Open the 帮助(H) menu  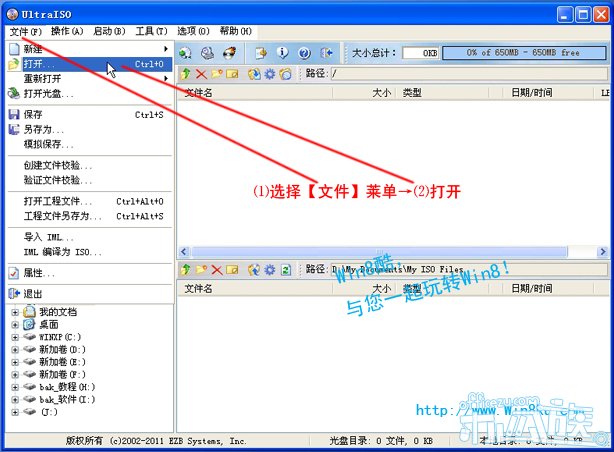235,31
